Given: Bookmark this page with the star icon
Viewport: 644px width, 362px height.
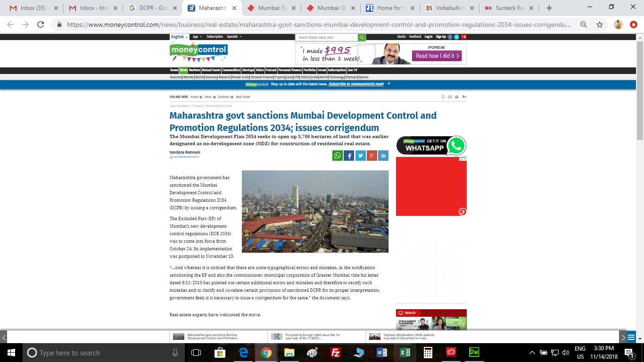Looking at the screenshot, I should tap(599, 25).
